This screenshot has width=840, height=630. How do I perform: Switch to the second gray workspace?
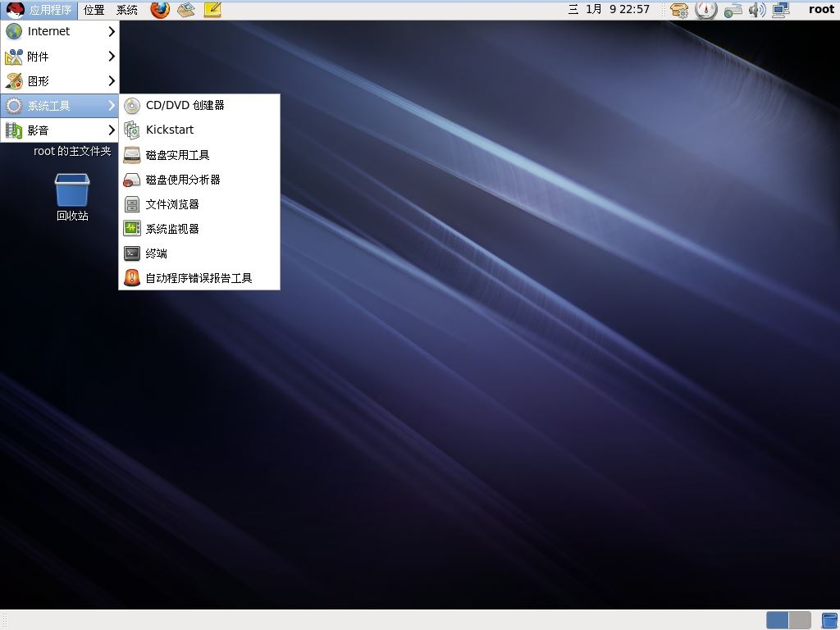point(800,620)
